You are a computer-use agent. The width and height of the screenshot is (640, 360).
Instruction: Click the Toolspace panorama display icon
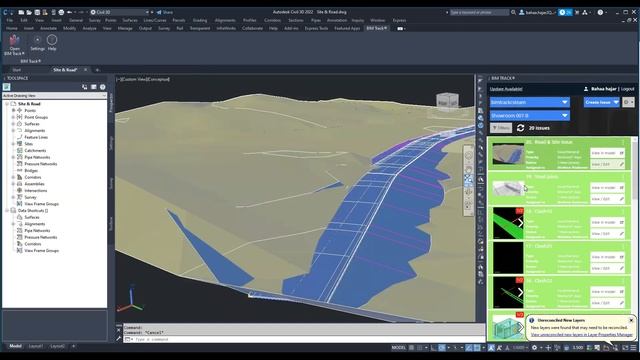(94, 87)
